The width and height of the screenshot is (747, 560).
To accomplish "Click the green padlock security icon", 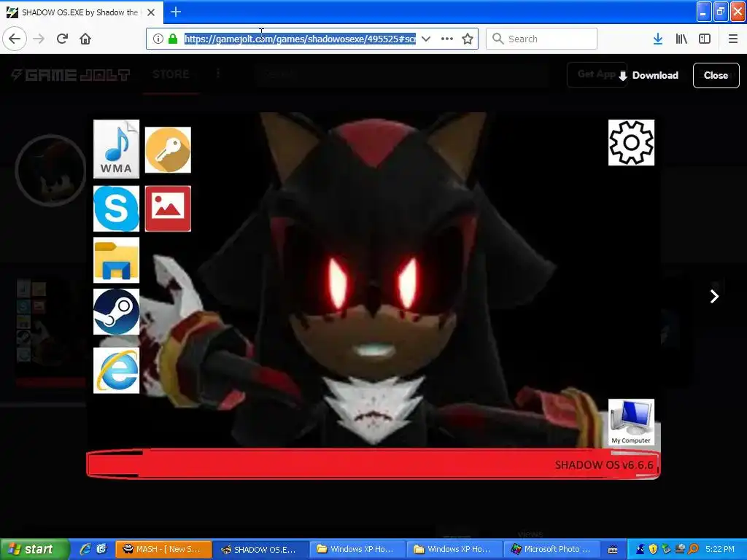I will click(173, 39).
